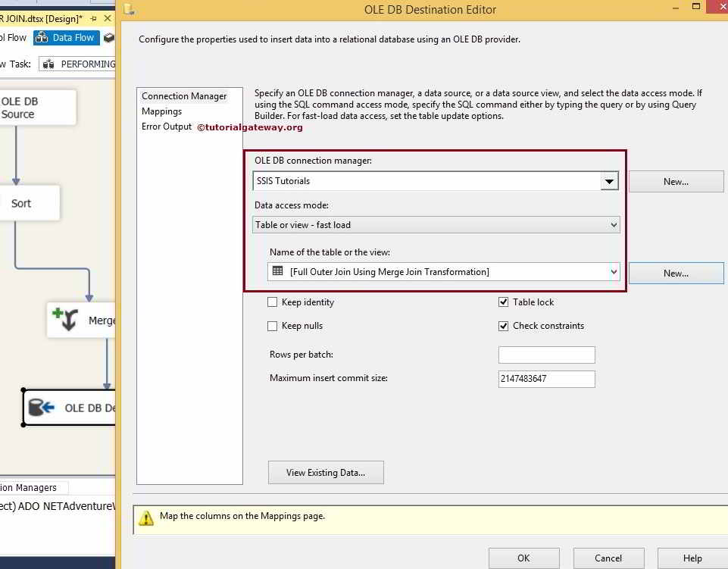
Task: Check the Keep nulls option
Action: (x=272, y=326)
